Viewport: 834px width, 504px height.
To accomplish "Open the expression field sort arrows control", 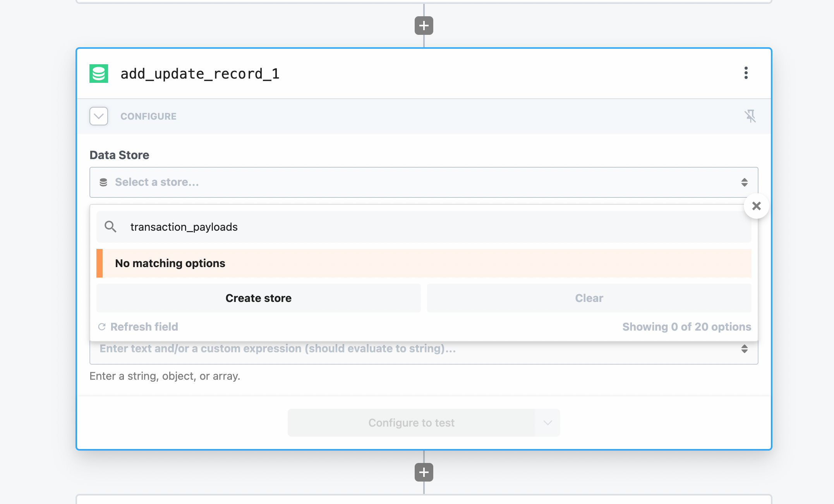I will [x=745, y=348].
